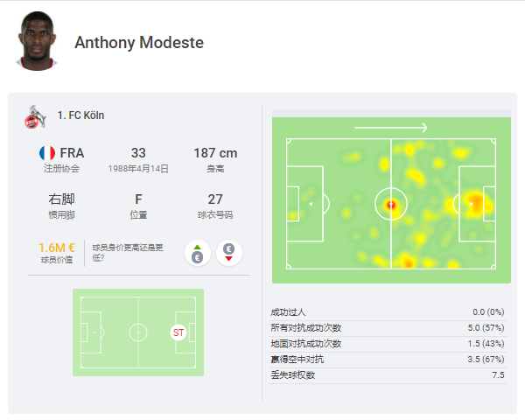Select the 地面对抗成功次数 stat row
Screen dimensions: 525x420
click(388, 344)
